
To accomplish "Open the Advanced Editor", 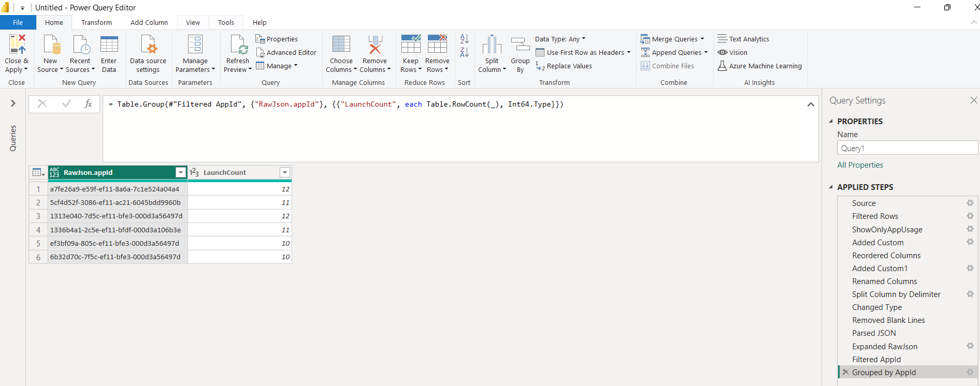I will click(286, 52).
